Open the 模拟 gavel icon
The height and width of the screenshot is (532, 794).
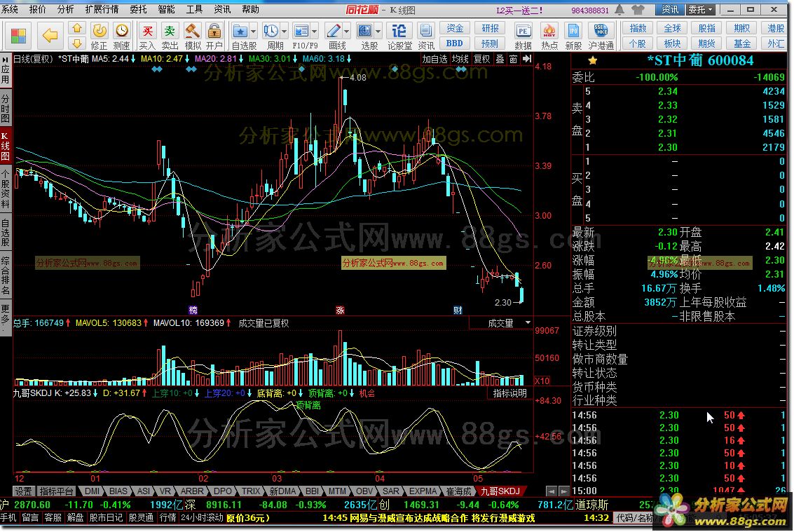(x=193, y=31)
